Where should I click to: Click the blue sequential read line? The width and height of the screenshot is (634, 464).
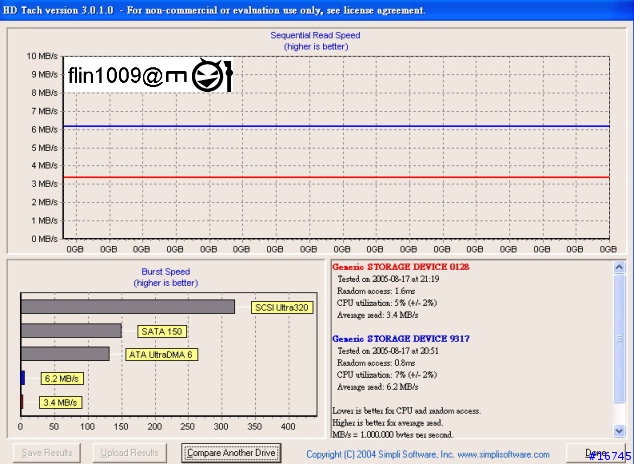point(336,126)
